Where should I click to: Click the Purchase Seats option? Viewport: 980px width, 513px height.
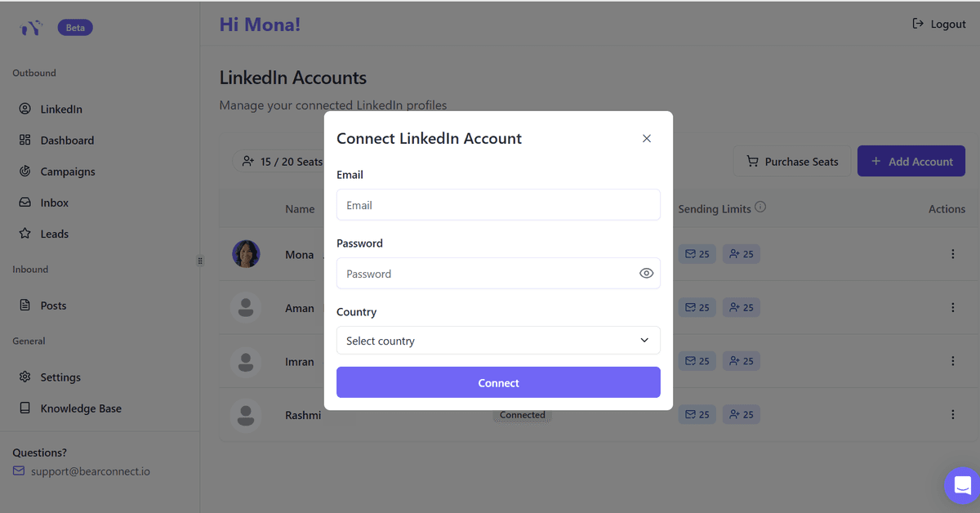[x=791, y=161]
